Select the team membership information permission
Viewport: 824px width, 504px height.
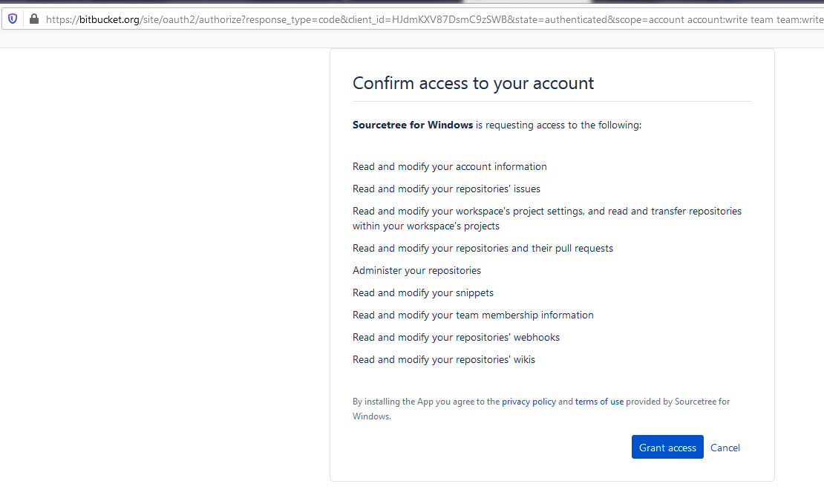coord(473,315)
